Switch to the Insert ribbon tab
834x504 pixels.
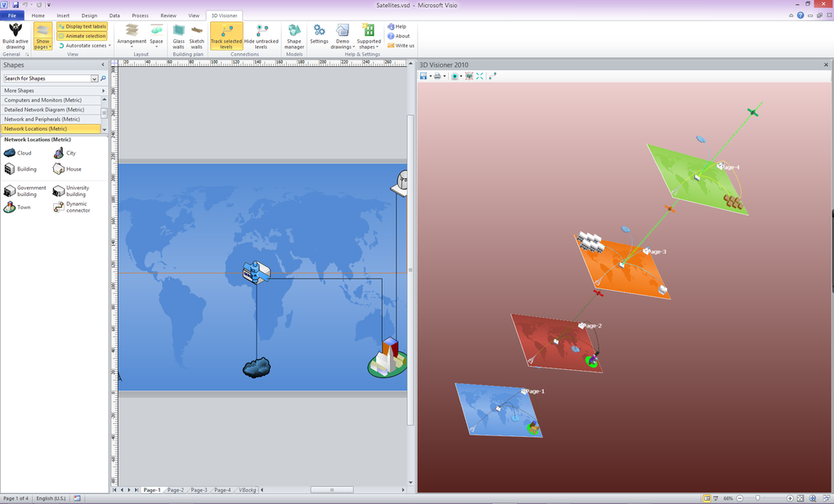[63, 16]
